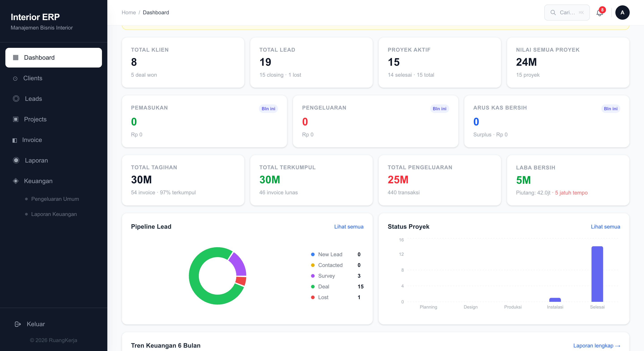Screen dimensions: 644x351
Task: Click the '5 jatuh tempo' red text
Action: [571, 192]
